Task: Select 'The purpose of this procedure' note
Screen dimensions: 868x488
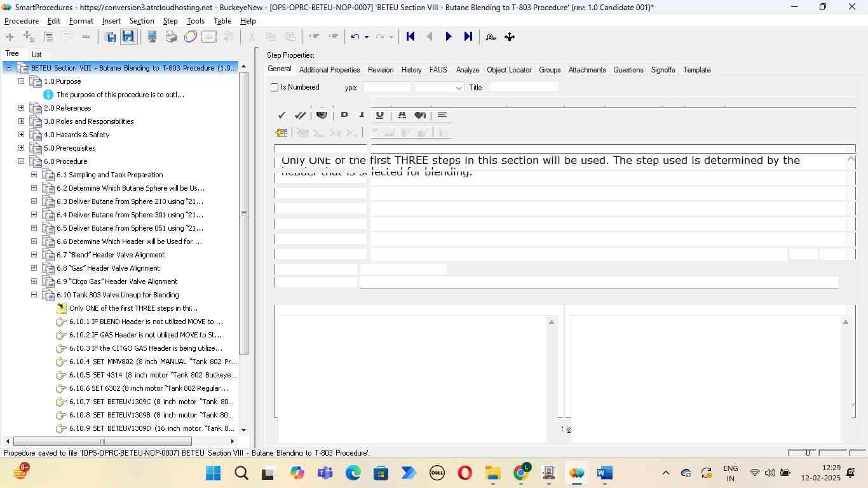Action: (x=121, y=95)
